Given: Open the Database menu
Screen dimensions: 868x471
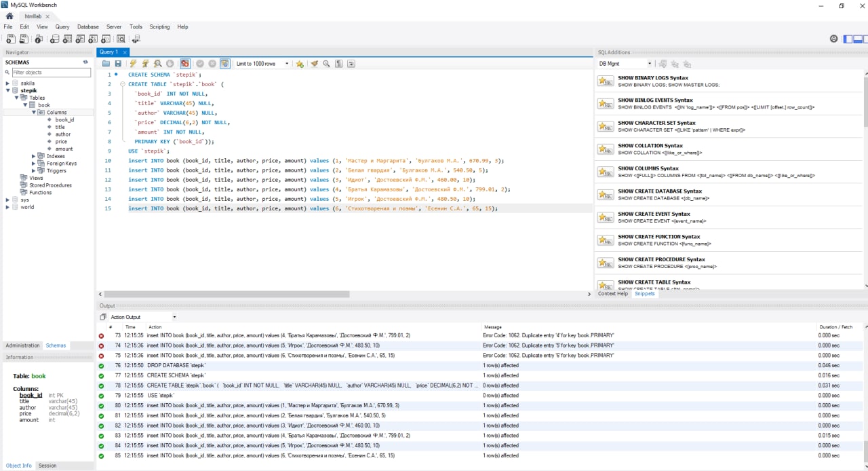Looking at the screenshot, I should coord(87,26).
